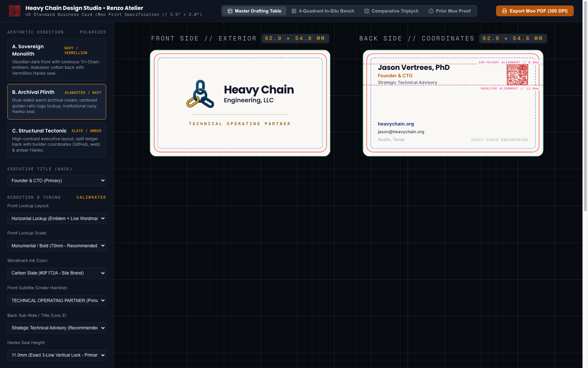
Task: Click the 4-Quadrant grid icon
Action: [294, 11]
